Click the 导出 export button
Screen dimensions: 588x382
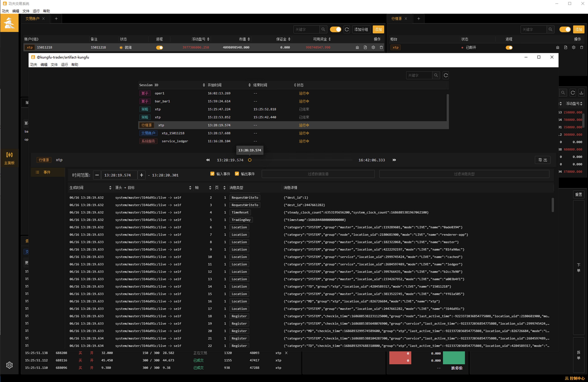pos(542,160)
